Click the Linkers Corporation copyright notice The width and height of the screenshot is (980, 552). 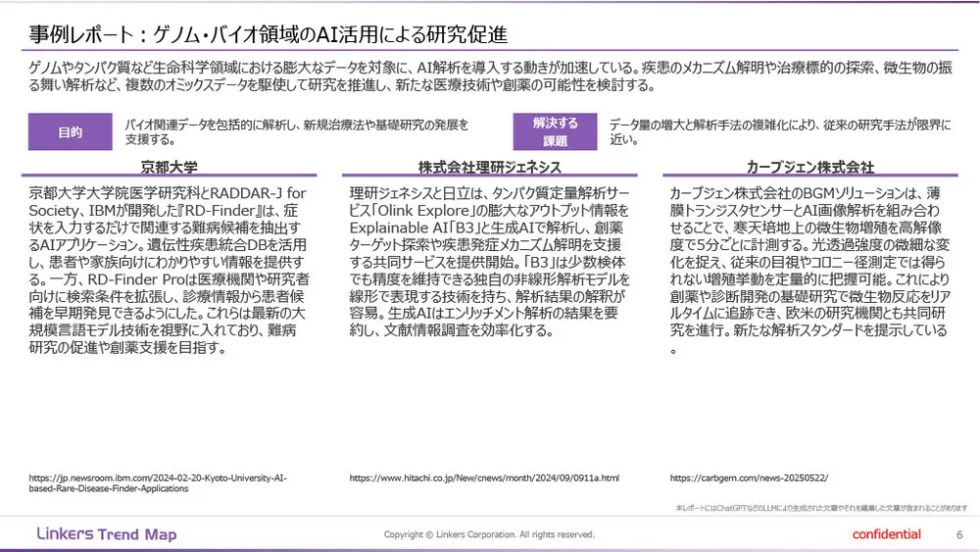(x=489, y=534)
